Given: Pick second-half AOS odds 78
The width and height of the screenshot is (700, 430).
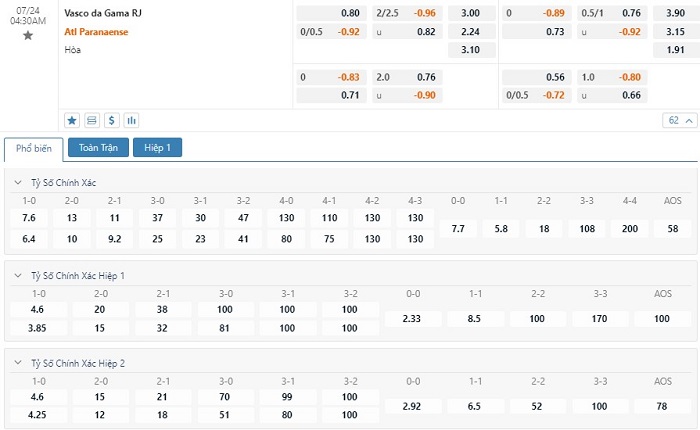Looking at the screenshot, I should tap(662, 406).
